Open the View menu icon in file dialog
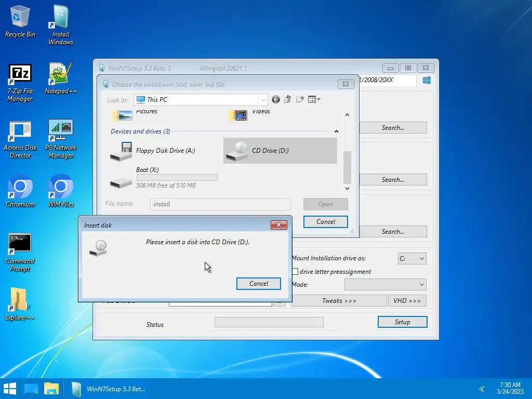 click(314, 99)
